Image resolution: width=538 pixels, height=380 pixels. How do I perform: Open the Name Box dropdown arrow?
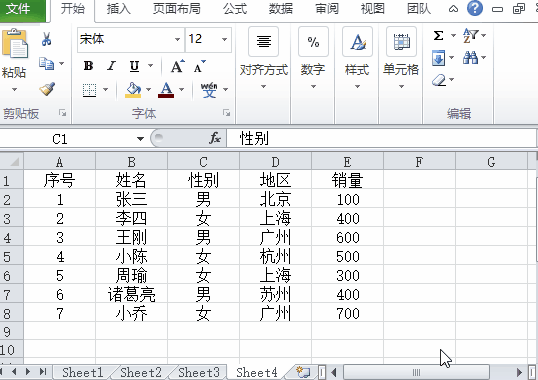(140, 139)
